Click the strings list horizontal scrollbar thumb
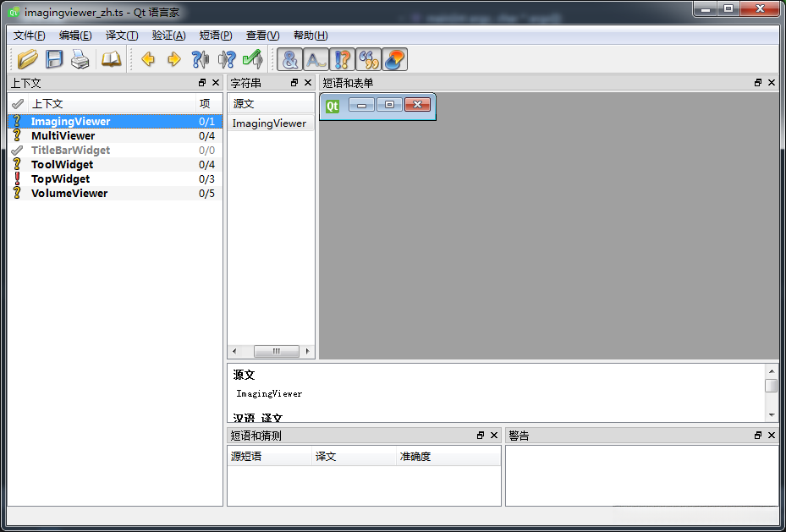 click(276, 351)
